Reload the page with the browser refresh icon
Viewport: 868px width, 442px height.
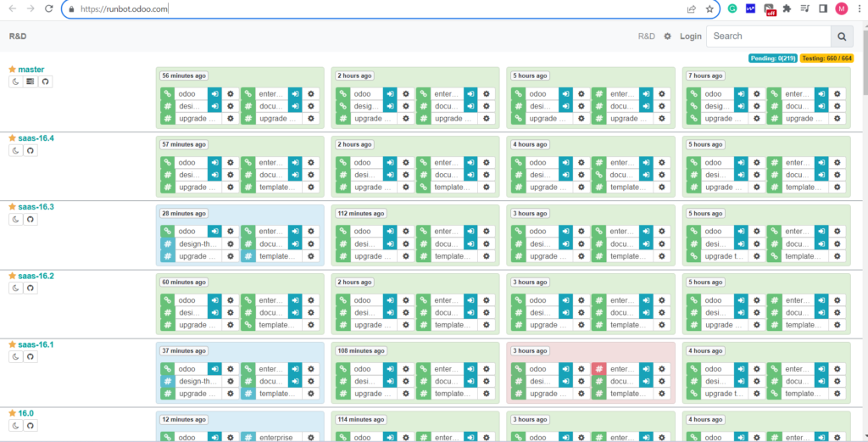49,8
